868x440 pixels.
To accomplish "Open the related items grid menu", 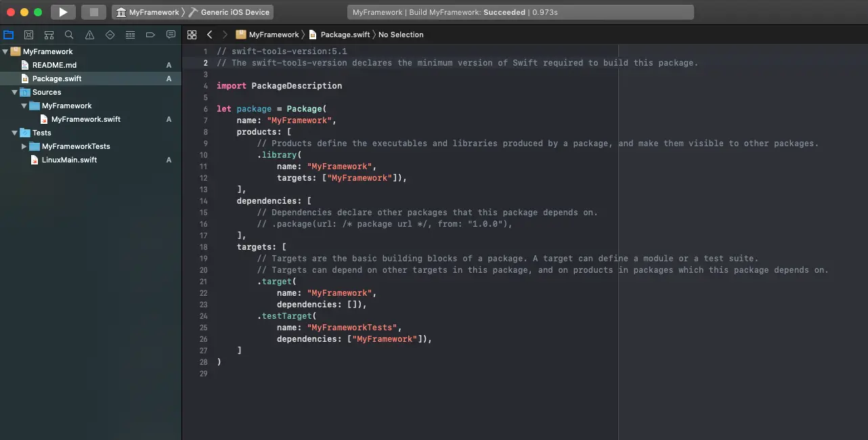I will click(192, 35).
